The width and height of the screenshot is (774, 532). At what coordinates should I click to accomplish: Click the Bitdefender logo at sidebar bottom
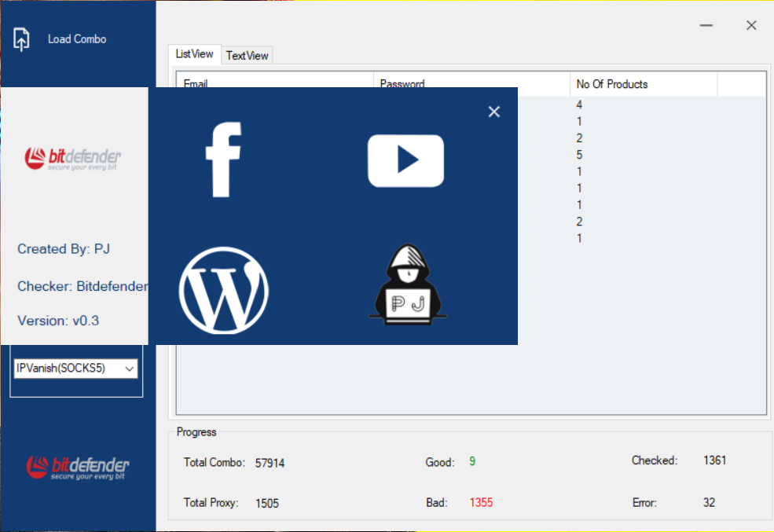pyautogui.click(x=78, y=468)
